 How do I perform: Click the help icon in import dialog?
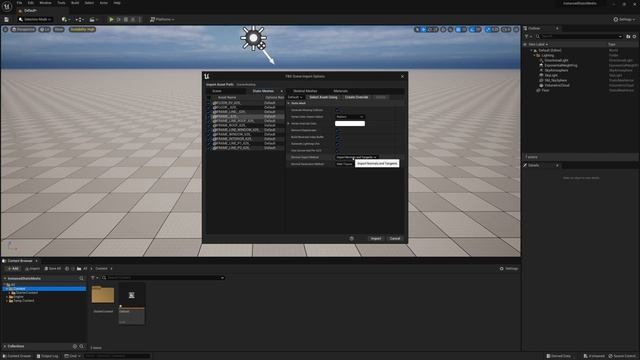351,238
